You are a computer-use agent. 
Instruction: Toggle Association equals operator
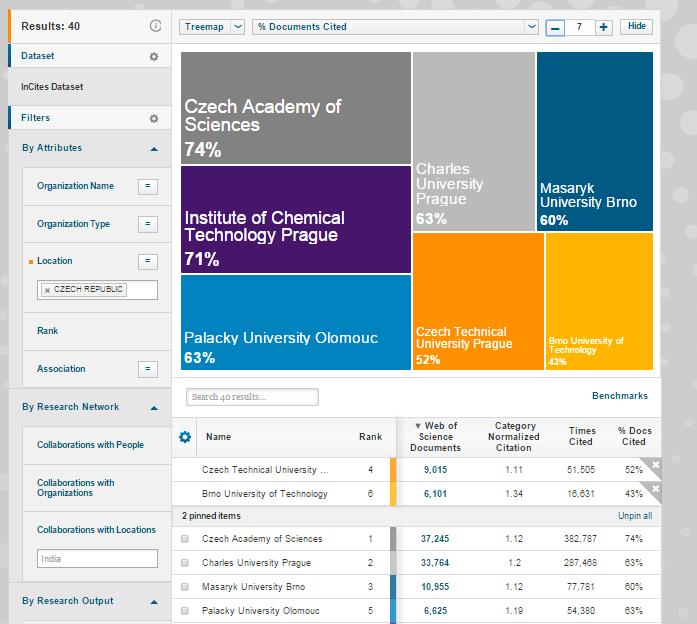coord(148,369)
